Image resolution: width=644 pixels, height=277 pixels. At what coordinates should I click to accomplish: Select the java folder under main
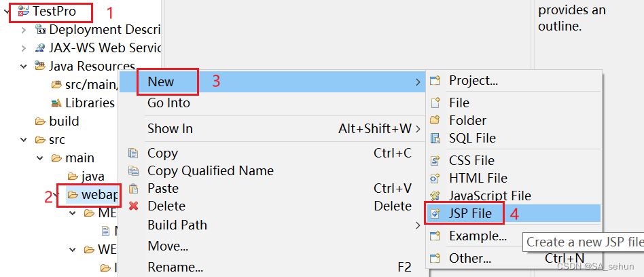click(x=92, y=177)
